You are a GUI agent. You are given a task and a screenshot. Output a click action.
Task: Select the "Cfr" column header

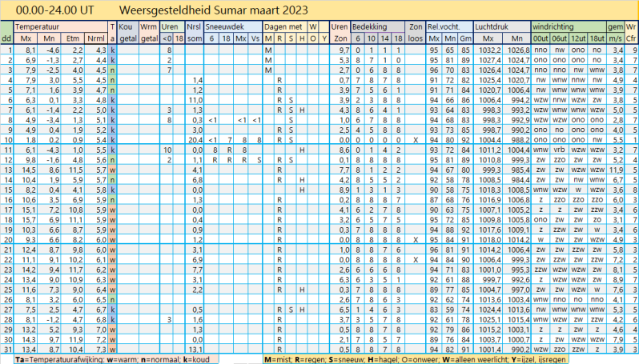point(631,38)
